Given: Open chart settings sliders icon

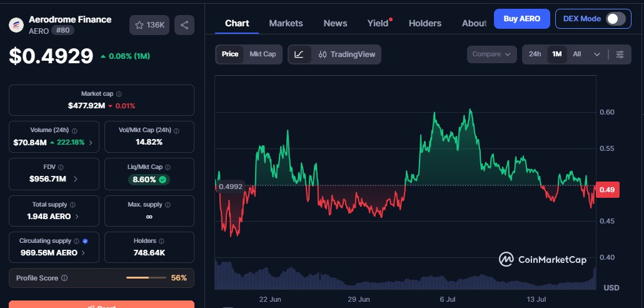Looking at the screenshot, I should [620, 54].
